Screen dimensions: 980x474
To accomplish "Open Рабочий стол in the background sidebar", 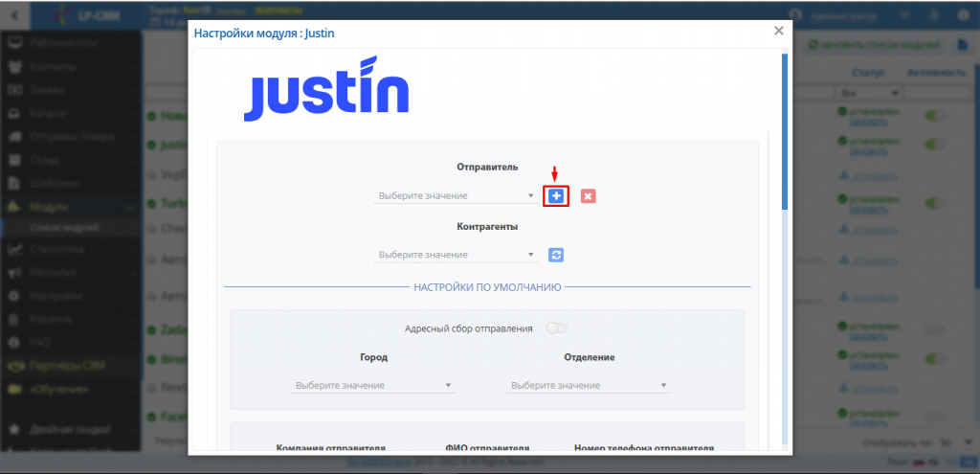I will coord(71,42).
